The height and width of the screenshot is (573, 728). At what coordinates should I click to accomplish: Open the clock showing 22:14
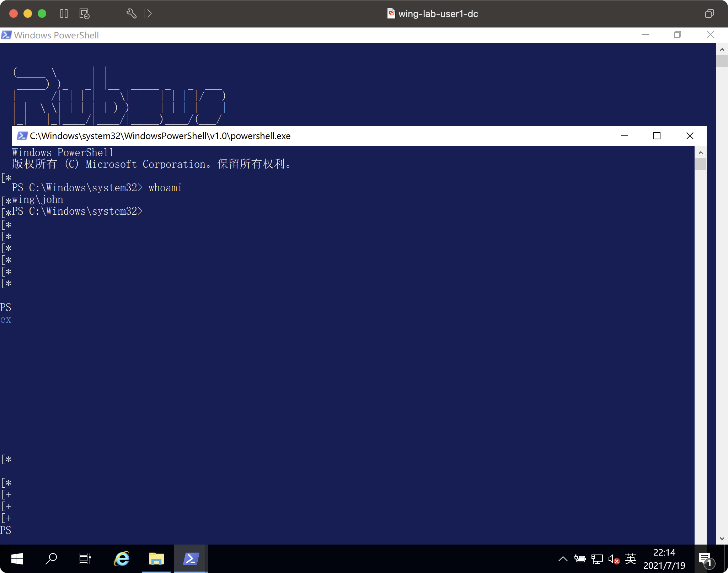tap(664, 559)
